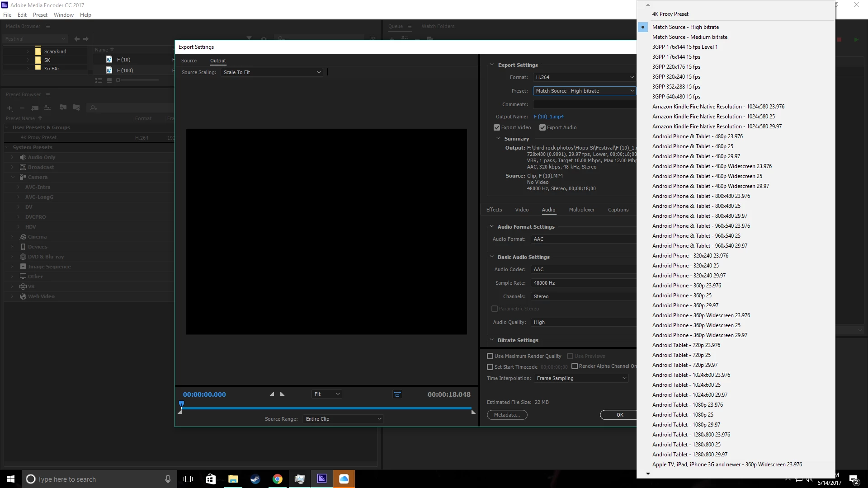Open the Source Scaling dropdown
868x488 pixels.
click(272, 72)
